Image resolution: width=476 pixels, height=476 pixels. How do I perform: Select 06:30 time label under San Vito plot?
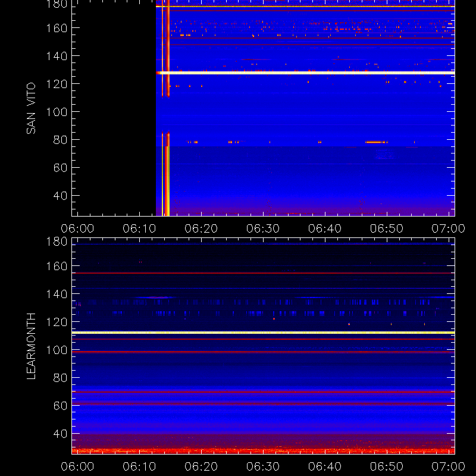[263, 228]
